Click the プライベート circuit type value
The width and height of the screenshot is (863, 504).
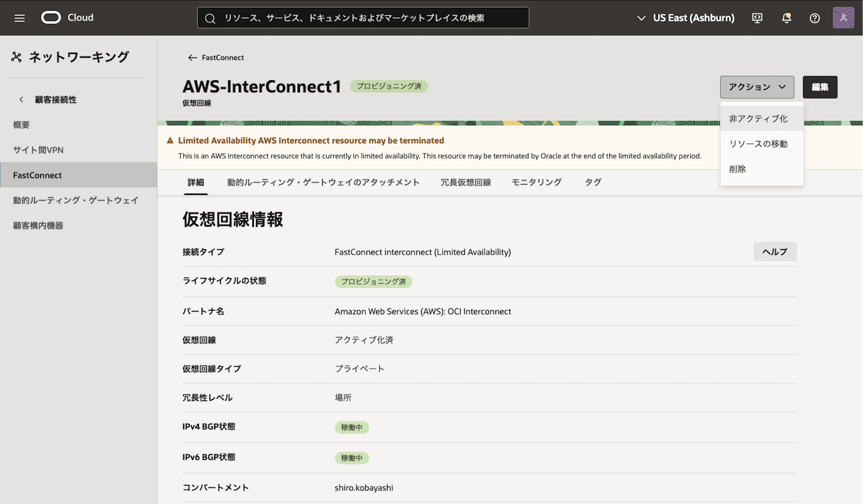[359, 369]
